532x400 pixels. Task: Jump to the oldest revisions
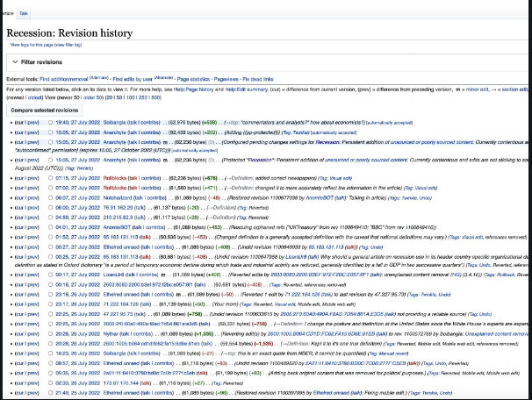tap(34, 97)
